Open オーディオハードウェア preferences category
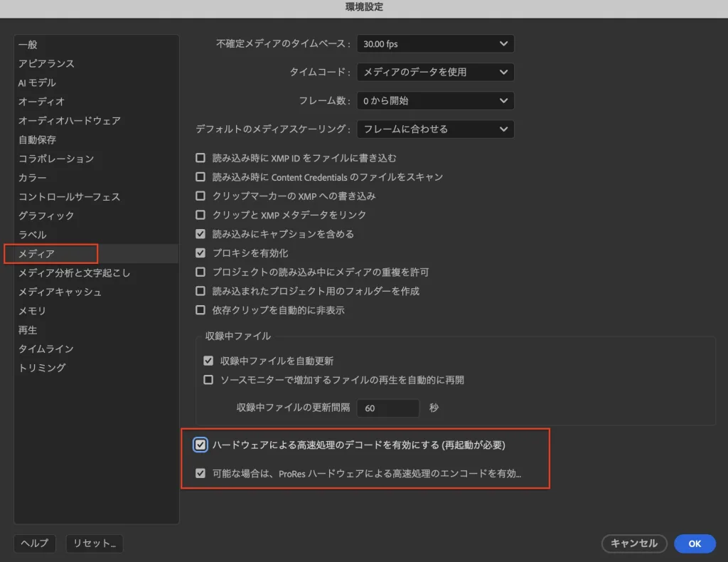The image size is (728, 562). [x=69, y=121]
